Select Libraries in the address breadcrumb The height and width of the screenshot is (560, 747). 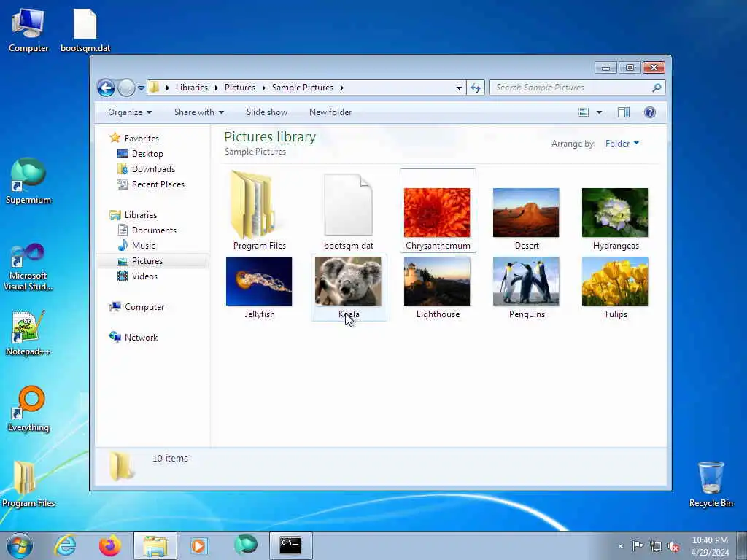click(192, 87)
